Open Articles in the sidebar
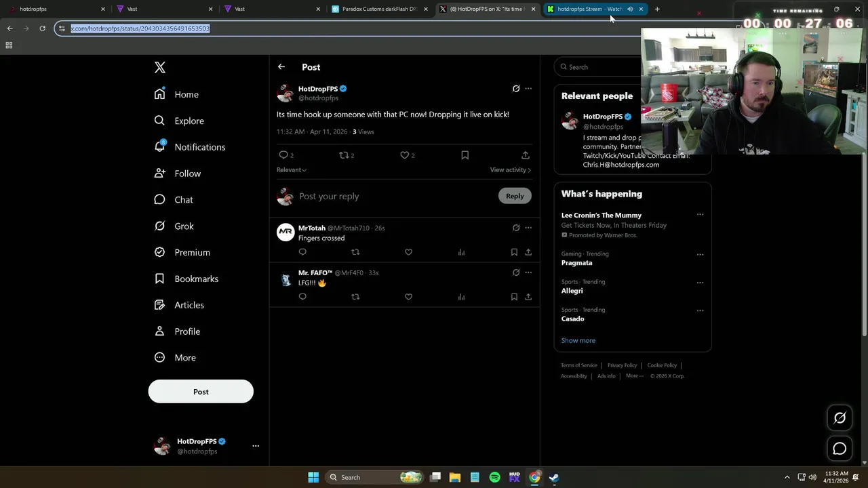Screen dimensions: 868x488 click(x=179, y=305)
